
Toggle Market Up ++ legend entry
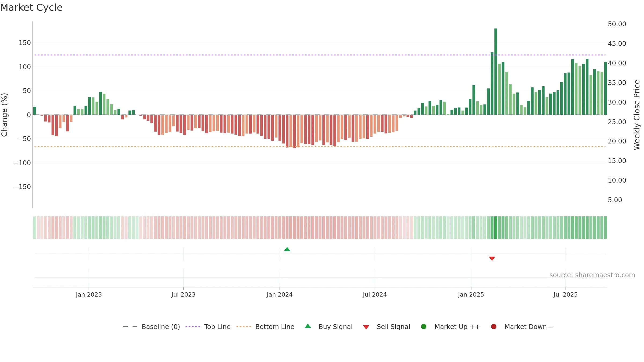pos(451,327)
